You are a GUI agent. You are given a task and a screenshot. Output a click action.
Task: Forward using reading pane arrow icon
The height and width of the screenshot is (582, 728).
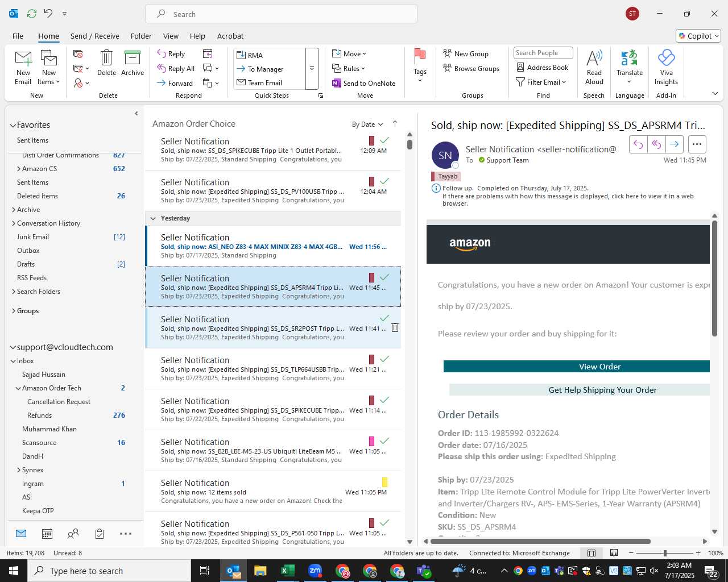[675, 144]
